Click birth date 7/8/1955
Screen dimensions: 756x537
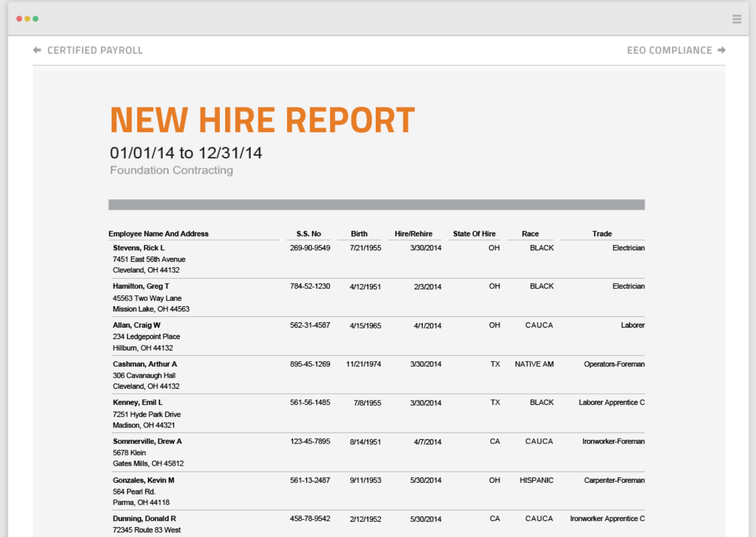pyautogui.click(x=367, y=403)
